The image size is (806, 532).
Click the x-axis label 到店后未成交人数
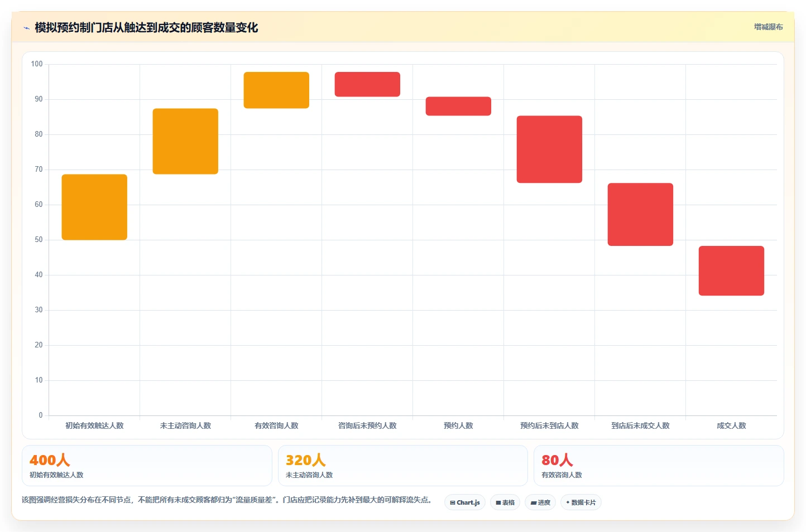tap(640, 425)
